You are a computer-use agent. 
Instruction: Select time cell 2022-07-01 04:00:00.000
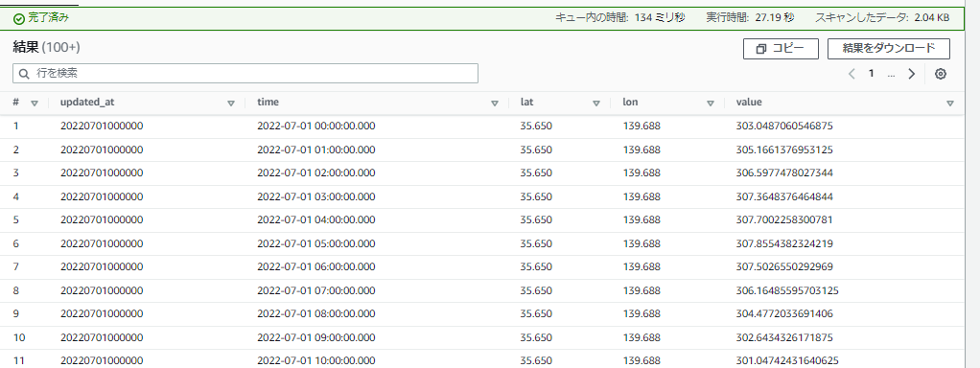pyautogui.click(x=316, y=219)
